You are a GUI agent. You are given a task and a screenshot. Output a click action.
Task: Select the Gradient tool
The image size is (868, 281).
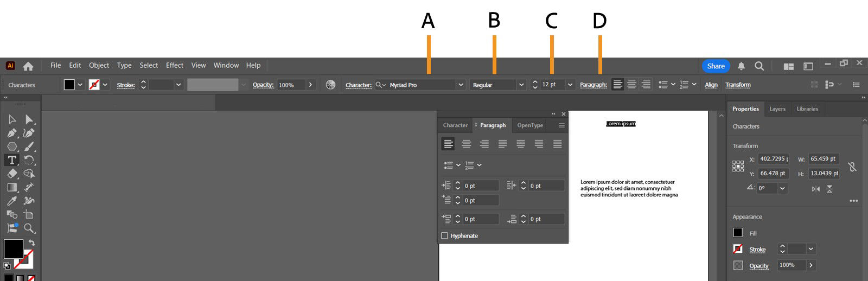[x=12, y=187]
